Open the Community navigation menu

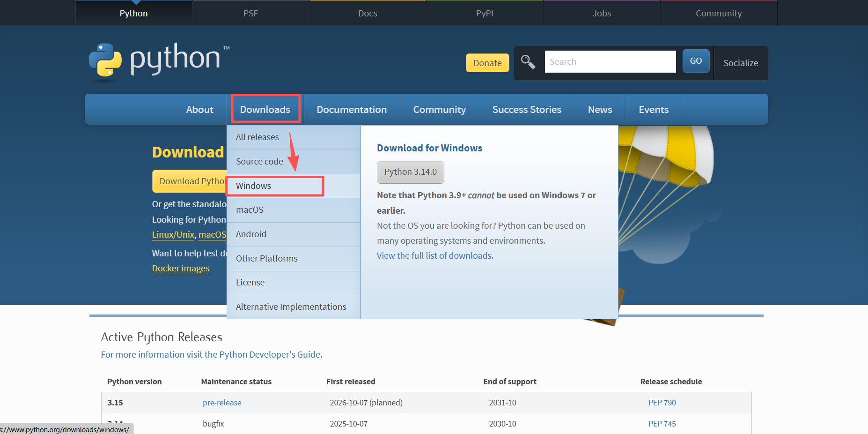(439, 109)
